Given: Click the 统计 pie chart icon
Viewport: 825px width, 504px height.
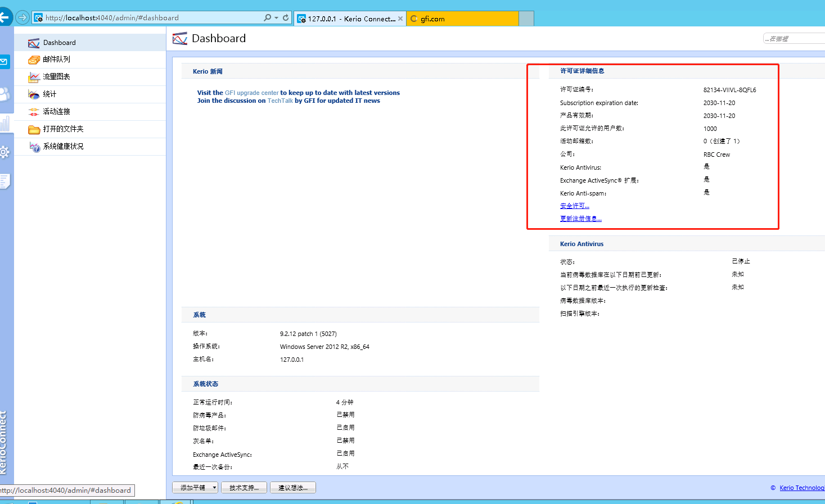Looking at the screenshot, I should pyautogui.click(x=34, y=94).
